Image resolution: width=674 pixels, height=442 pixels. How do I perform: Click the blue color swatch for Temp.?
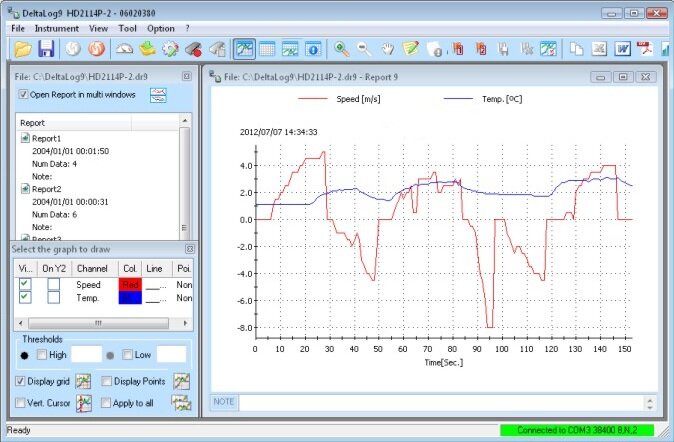[x=130, y=298]
